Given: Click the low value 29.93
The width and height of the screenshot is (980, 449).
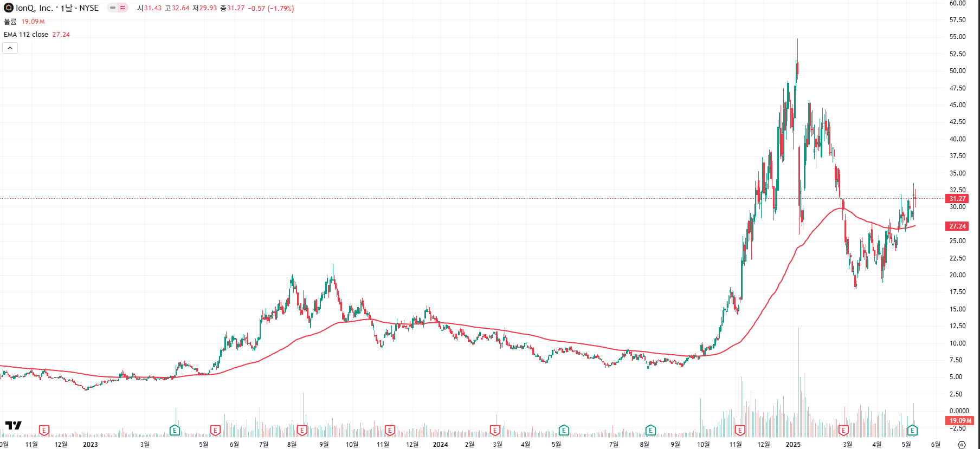Looking at the screenshot, I should tap(208, 8).
